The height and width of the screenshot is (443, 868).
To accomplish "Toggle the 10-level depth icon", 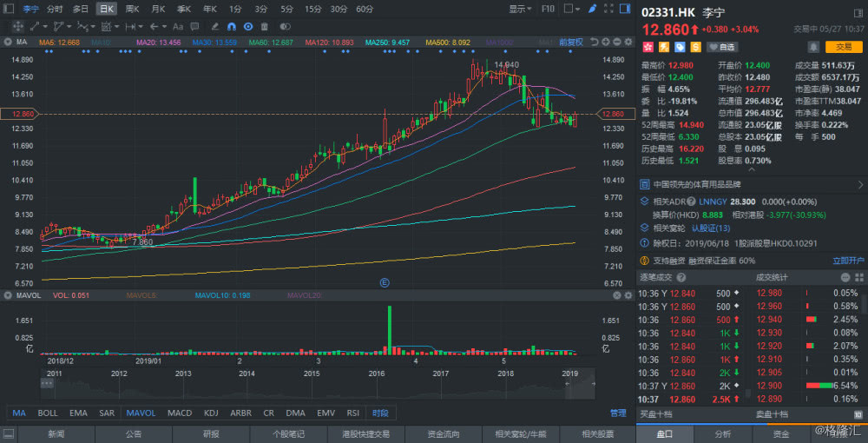I will (858, 414).
